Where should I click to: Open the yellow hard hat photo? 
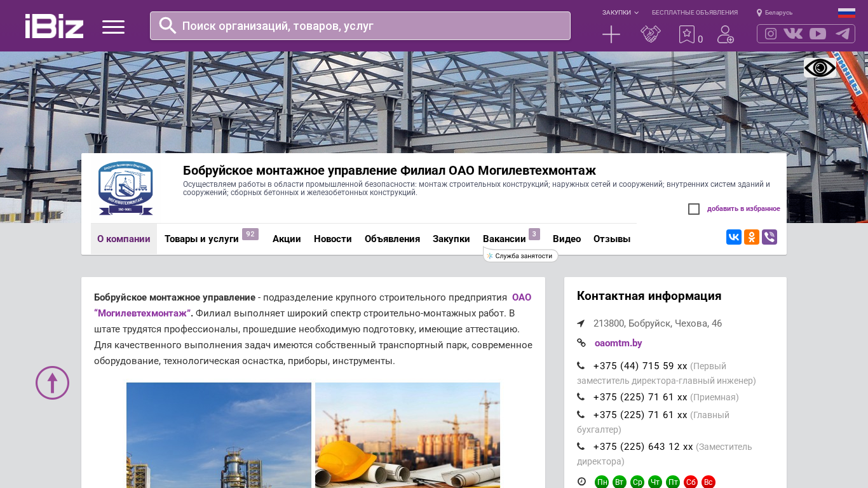(x=407, y=435)
